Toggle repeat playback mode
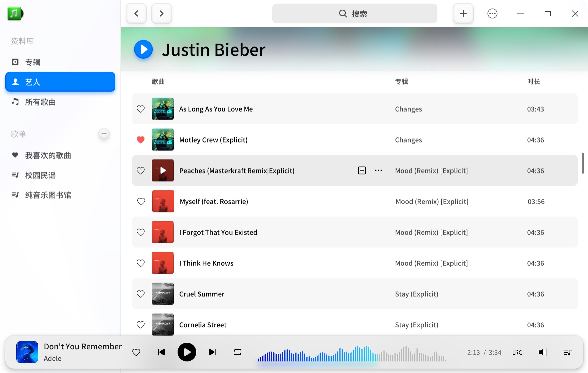Image resolution: width=588 pixels, height=373 pixels. (x=237, y=352)
